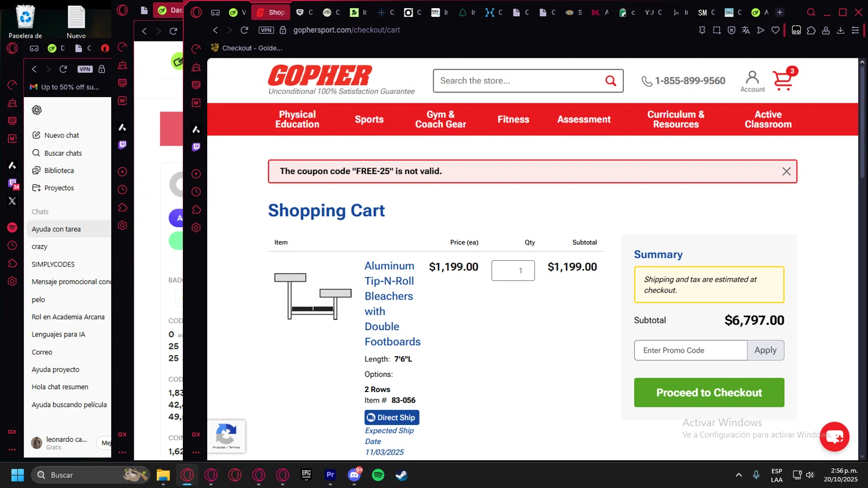The image size is (868, 488).
Task: Click the bleachers product thumbnail
Action: (312, 296)
